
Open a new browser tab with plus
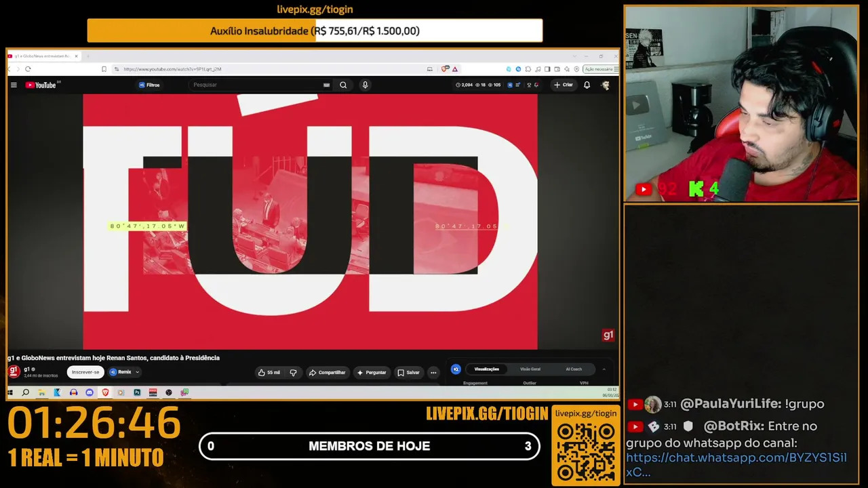88,56
